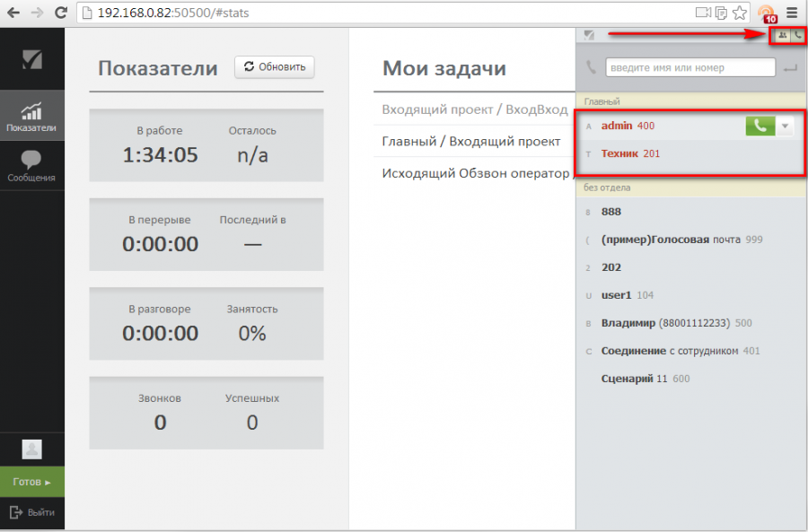
Task: Open the Готов status dropdown
Action: pos(32,482)
